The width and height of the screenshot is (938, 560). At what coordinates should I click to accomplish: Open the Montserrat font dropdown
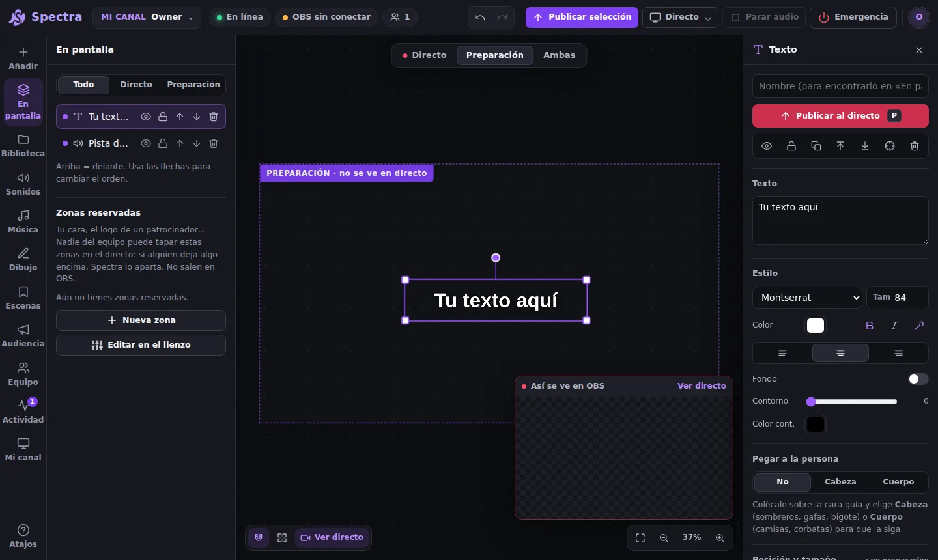pos(807,298)
